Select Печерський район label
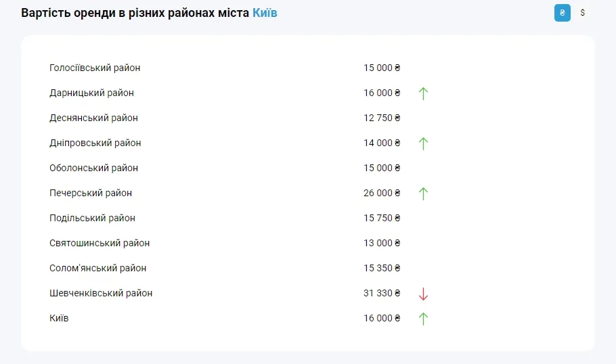Viewport: 616px width, 364px height. click(x=91, y=193)
